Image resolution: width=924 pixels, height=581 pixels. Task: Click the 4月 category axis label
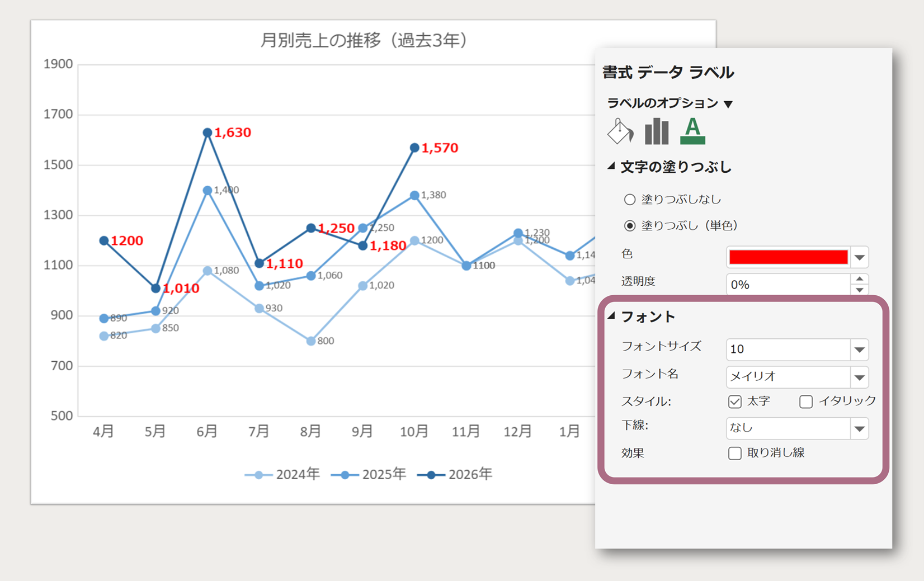tap(103, 431)
